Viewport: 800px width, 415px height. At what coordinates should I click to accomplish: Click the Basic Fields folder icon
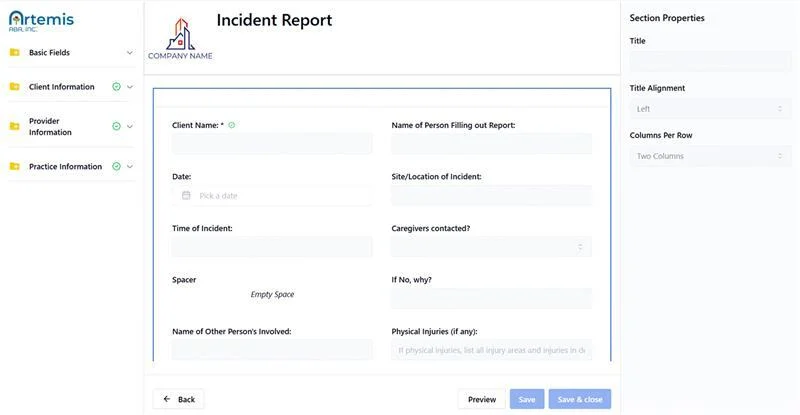pyautogui.click(x=15, y=53)
